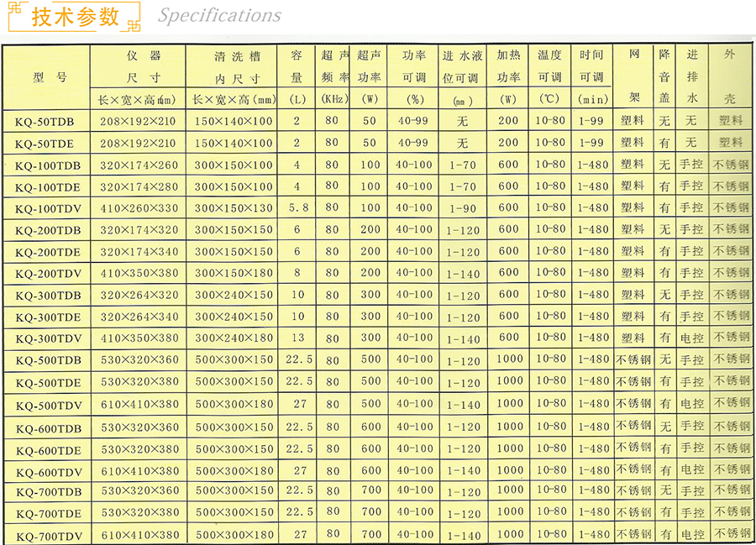The height and width of the screenshot is (545, 756).
Task: Click the capacity value 13 for KQ-300TDV
Action: pyautogui.click(x=297, y=338)
